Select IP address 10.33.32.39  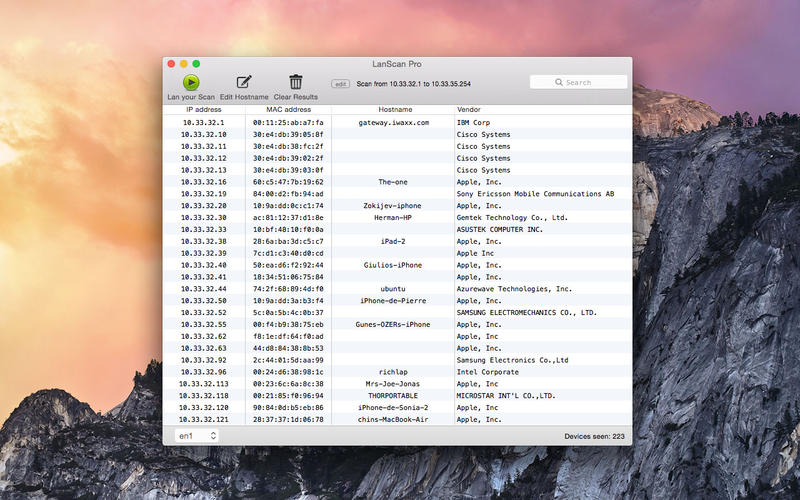(x=204, y=253)
